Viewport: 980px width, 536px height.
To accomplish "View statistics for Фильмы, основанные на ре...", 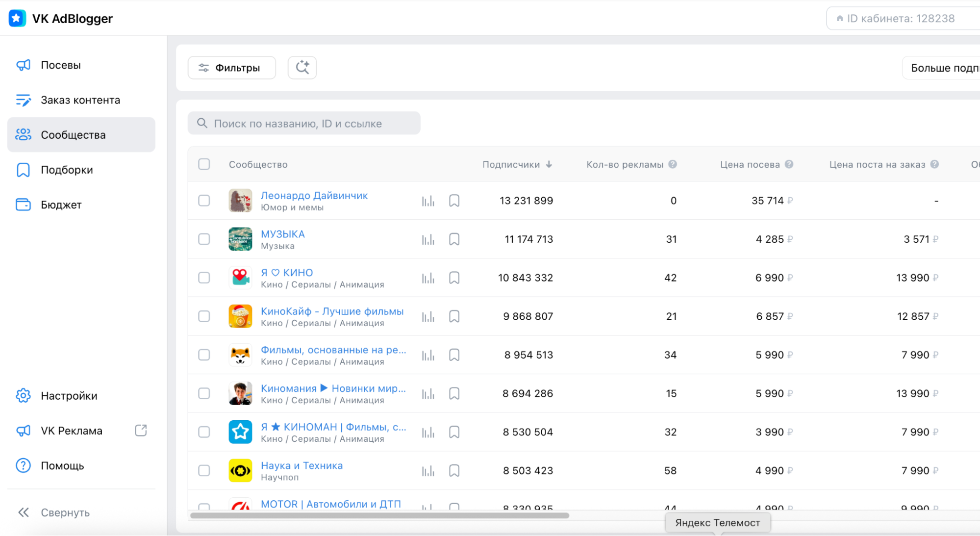I will click(428, 355).
